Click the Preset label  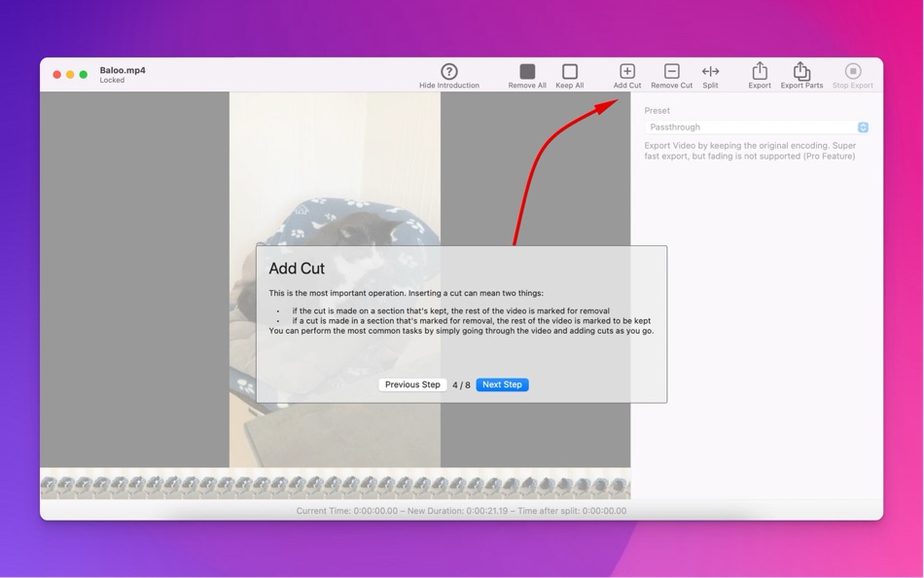pyautogui.click(x=657, y=110)
